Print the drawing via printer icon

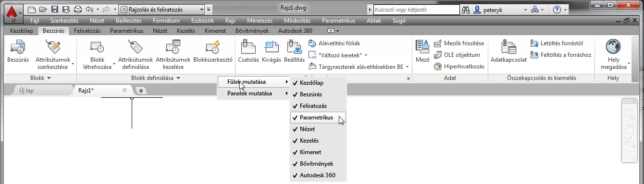tap(77, 9)
